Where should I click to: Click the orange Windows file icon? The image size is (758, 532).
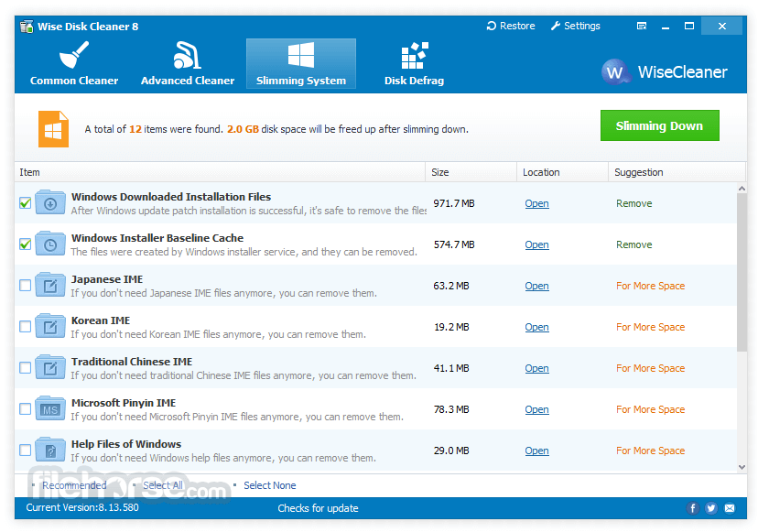[x=53, y=129]
